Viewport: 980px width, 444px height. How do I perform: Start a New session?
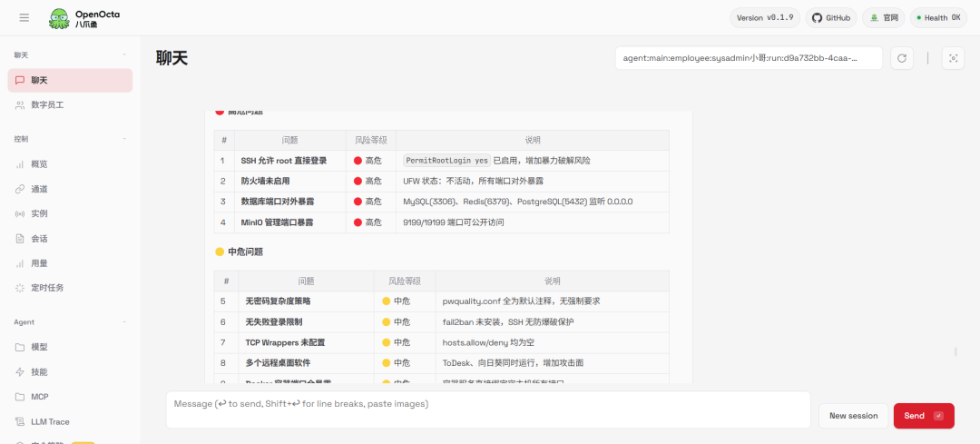click(x=853, y=416)
